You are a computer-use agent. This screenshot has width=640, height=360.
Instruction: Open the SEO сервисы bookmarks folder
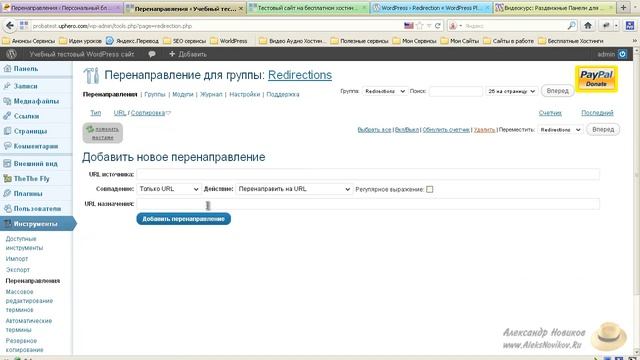tap(185, 41)
